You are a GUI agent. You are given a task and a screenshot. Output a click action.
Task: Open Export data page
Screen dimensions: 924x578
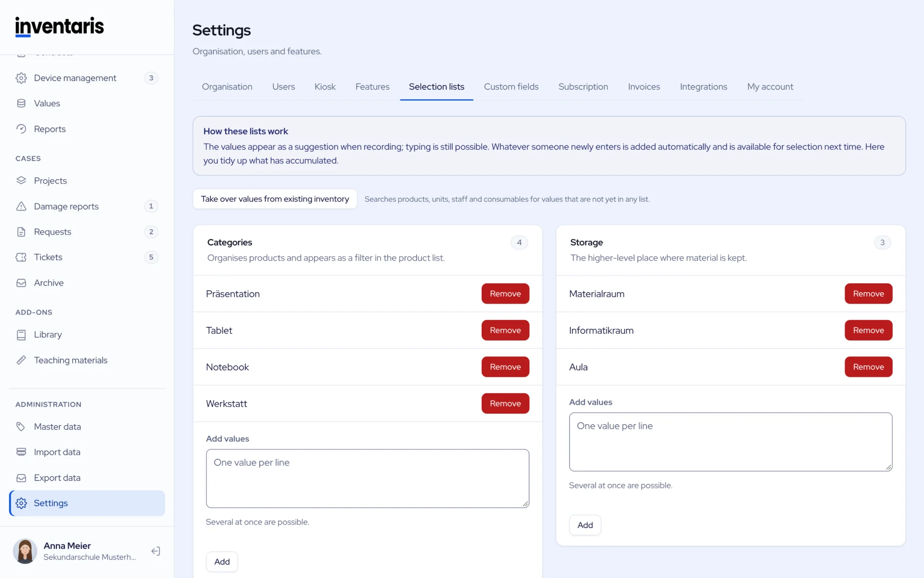click(x=87, y=478)
